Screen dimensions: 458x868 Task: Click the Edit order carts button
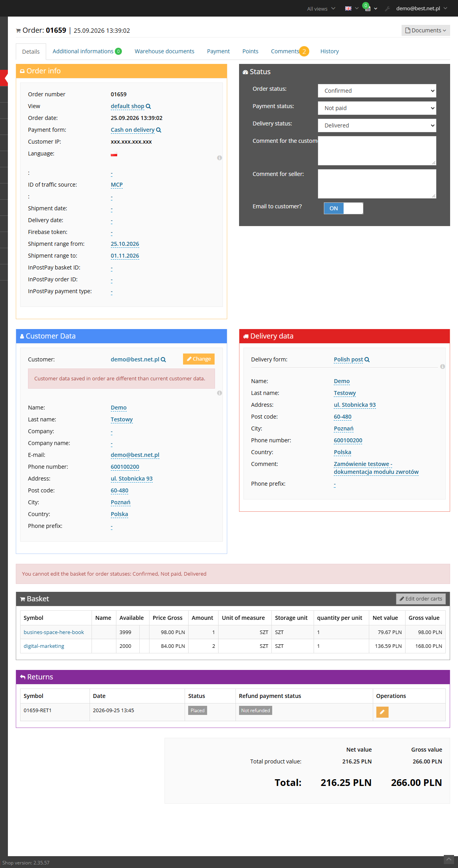[x=421, y=599]
